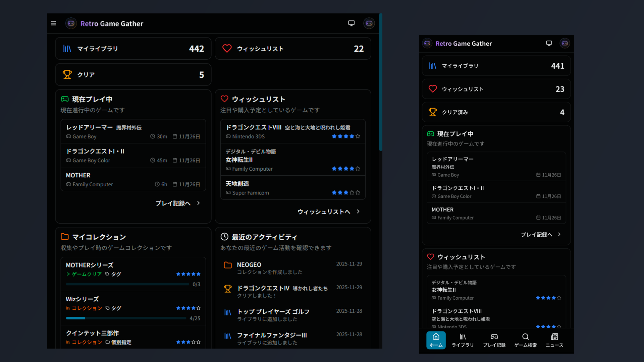Image resolution: width=644 pixels, height=362 pixels.
Task: Click the folder icon beside NEOGEO activity
Action: pos(227,265)
